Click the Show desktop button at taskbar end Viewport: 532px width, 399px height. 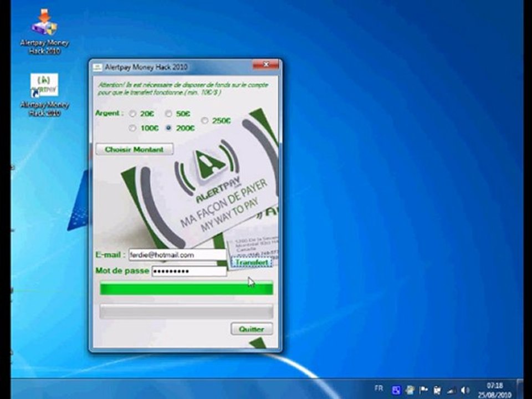pyautogui.click(x=519, y=389)
